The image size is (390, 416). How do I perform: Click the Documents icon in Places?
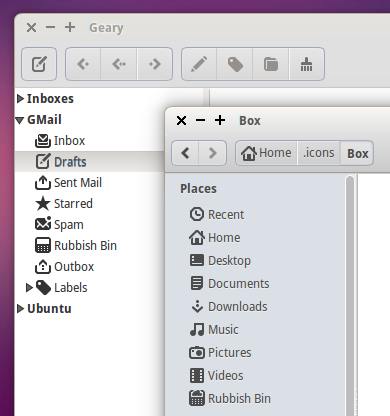click(197, 283)
